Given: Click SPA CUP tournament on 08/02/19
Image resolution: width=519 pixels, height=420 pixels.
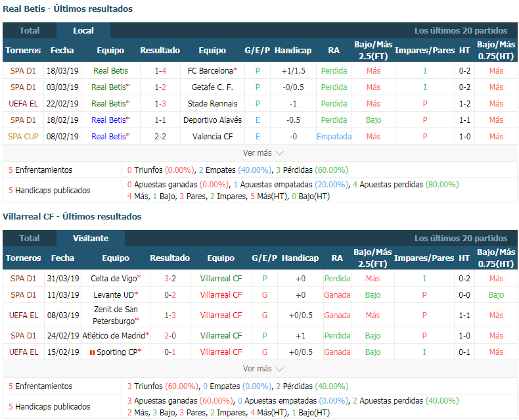Looking at the screenshot, I should [23, 137].
